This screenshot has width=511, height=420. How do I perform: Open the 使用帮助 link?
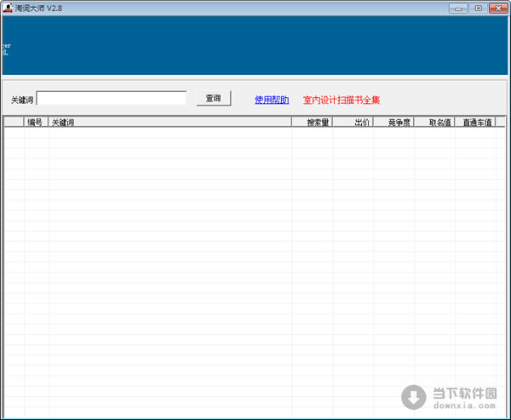(272, 100)
